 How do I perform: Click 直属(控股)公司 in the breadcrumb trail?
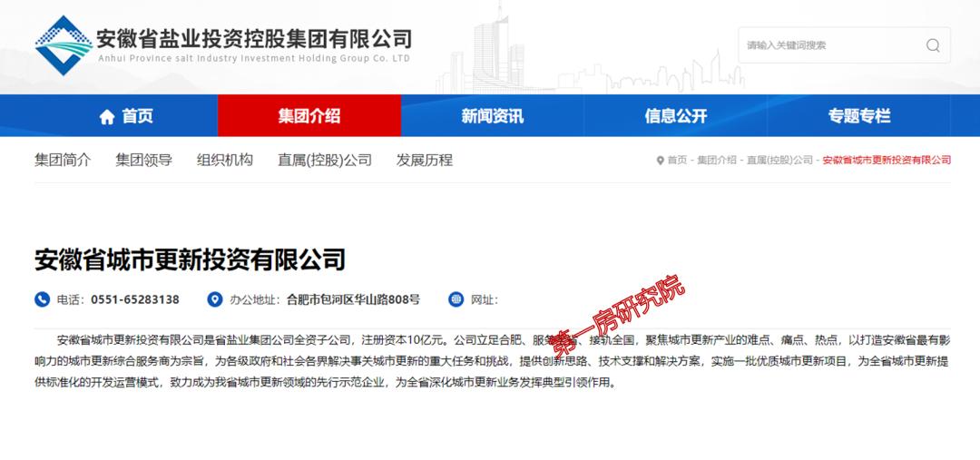point(779,160)
